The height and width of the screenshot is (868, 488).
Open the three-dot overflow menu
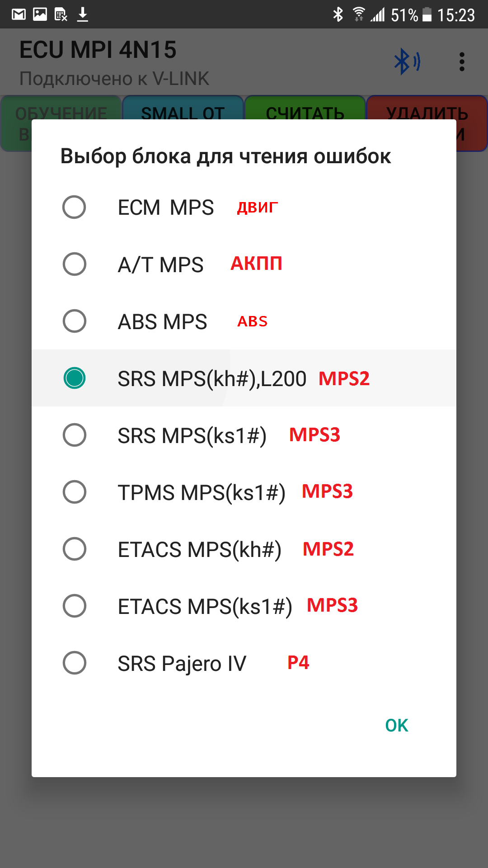tap(461, 62)
